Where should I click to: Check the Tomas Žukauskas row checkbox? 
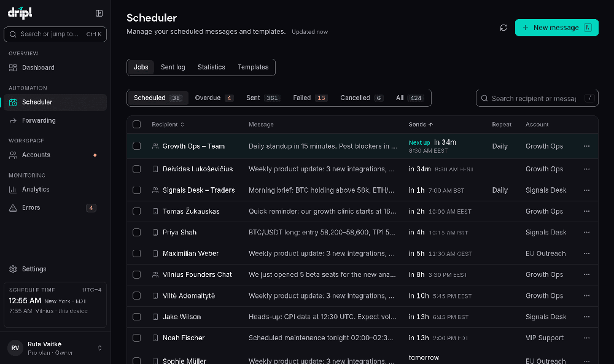137,211
